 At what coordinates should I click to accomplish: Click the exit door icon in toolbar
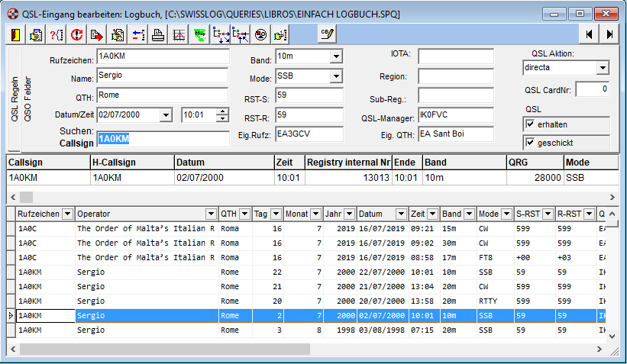click(x=17, y=34)
